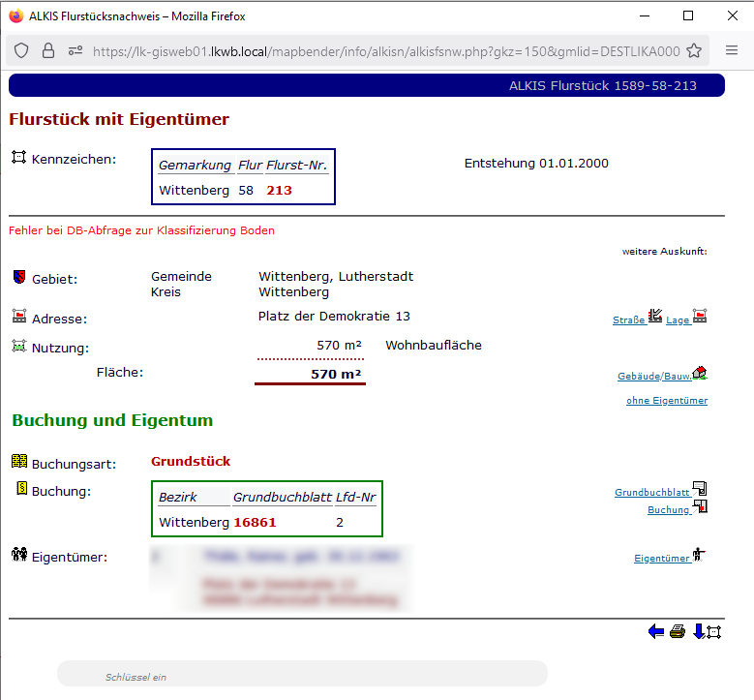This screenshot has width=754, height=700.
Task: Open site permissions icon in address bar
Action: [x=75, y=51]
